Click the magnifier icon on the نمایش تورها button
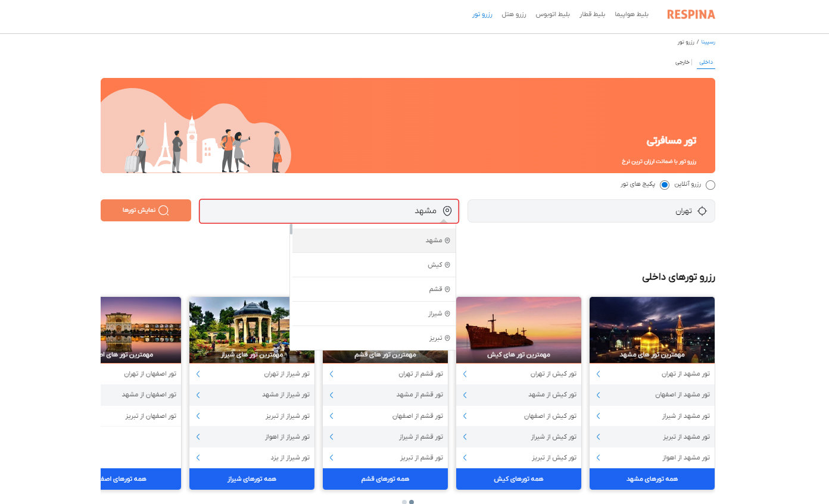Viewport: 829px width, 504px height. coord(163,210)
